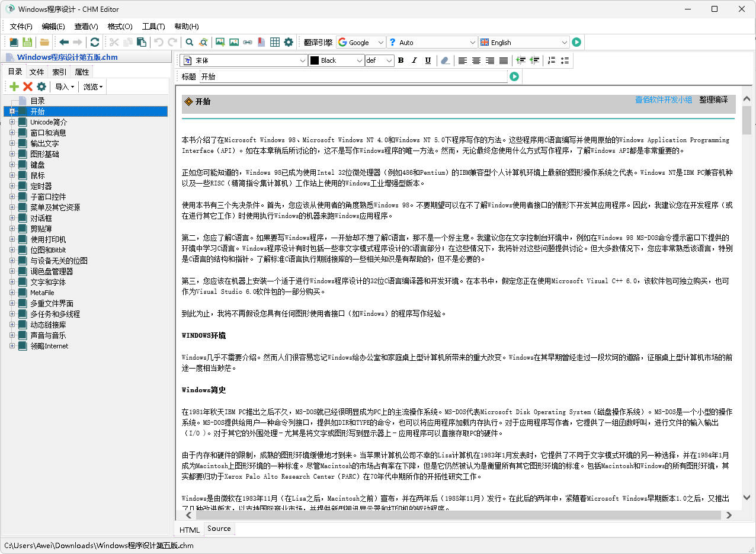Refresh the page with the reload icon
Viewport: 756px width, 554px height.
95,42
